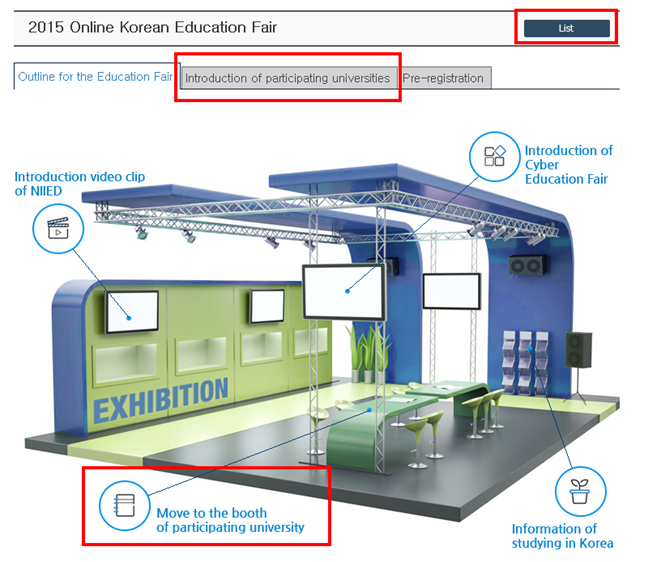Open Information of studying in Korea link
Screen dimensions: 661x562
(x=562, y=536)
